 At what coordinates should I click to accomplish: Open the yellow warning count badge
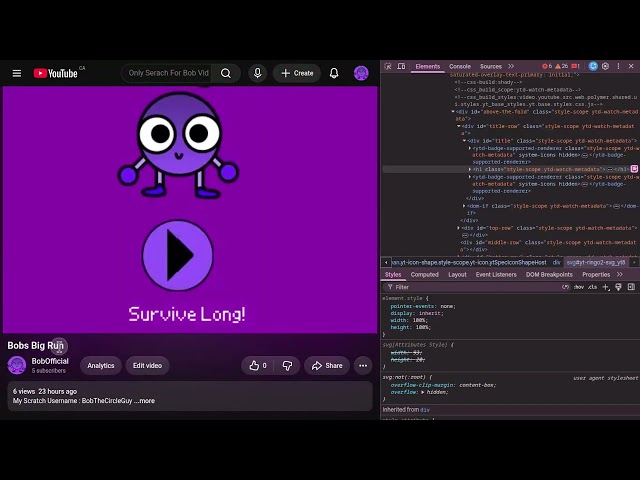[x=562, y=66]
